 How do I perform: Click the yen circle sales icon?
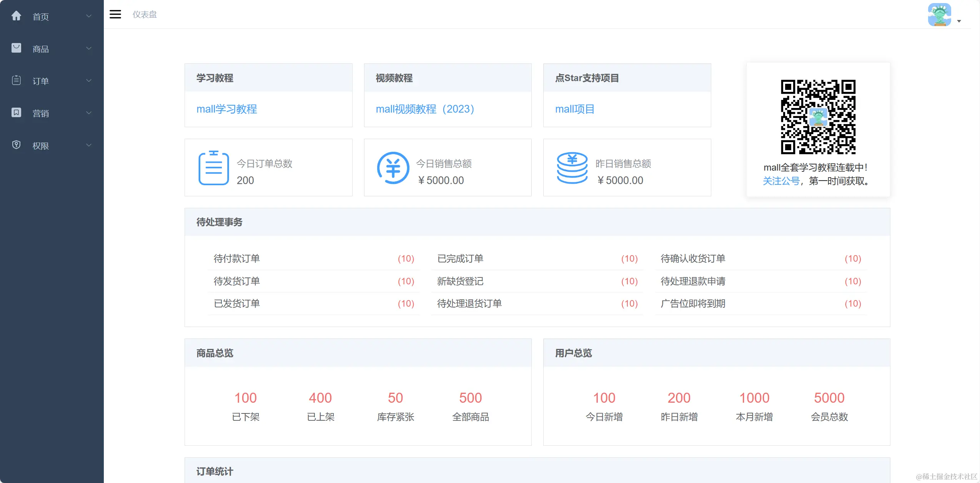(x=393, y=168)
